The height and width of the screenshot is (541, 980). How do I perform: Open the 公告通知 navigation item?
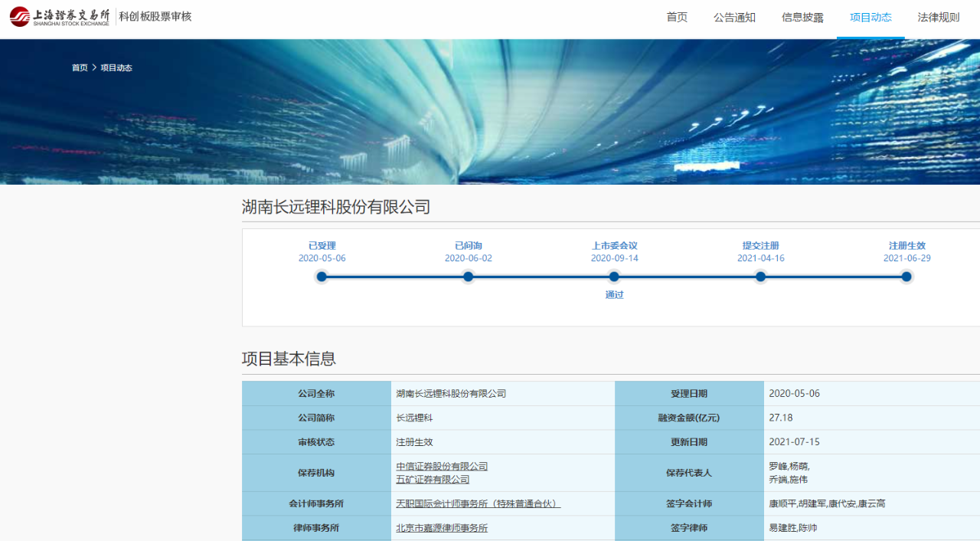pyautogui.click(x=734, y=18)
